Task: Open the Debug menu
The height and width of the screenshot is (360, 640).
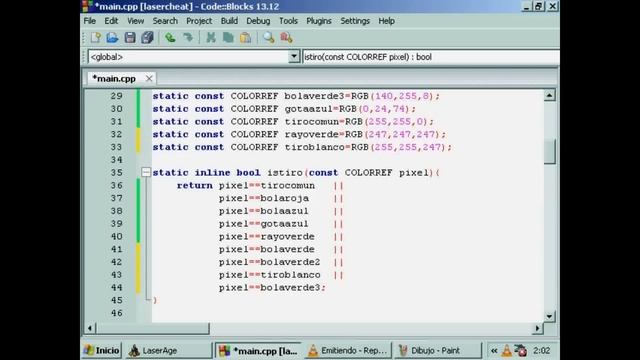Action: coord(258,21)
